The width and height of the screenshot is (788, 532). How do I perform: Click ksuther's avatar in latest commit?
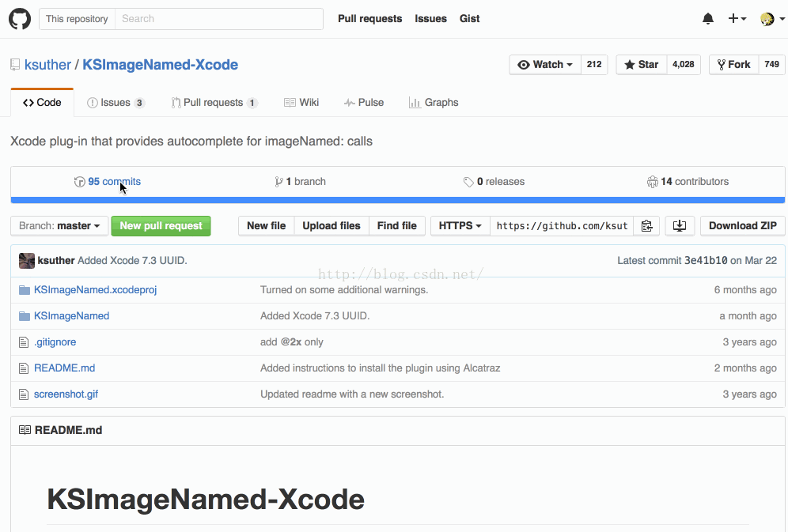pyautogui.click(x=27, y=261)
